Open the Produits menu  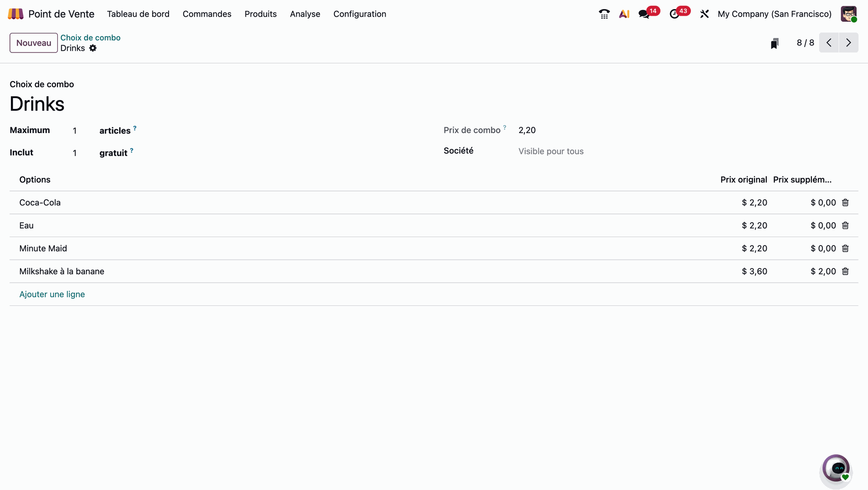tap(260, 14)
